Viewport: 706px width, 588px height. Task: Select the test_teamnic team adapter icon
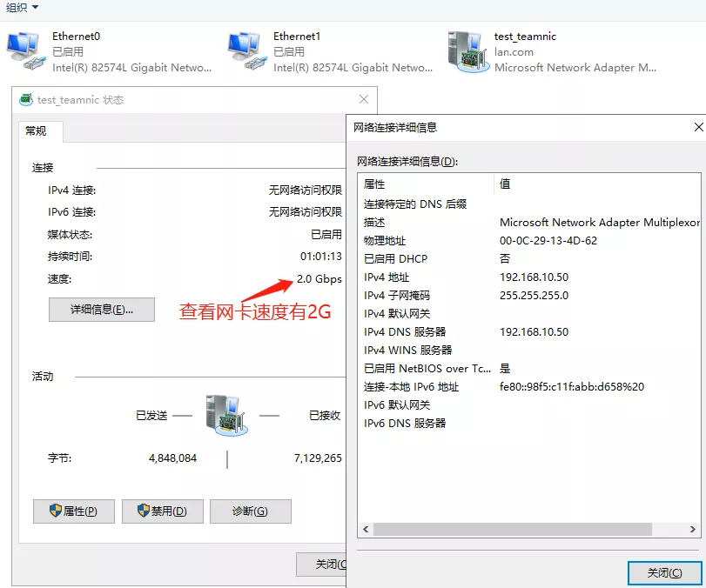(467, 51)
